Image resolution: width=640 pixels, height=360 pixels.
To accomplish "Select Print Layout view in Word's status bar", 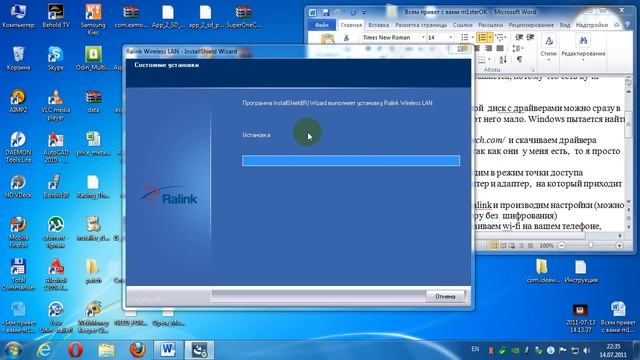I will (493, 245).
